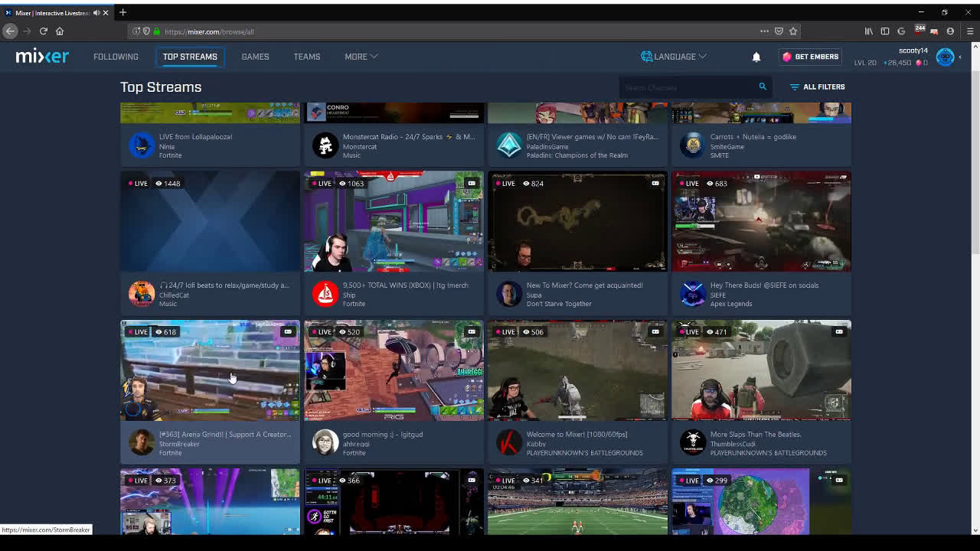Click the search magnifying glass icon
The height and width of the screenshot is (551, 980).
762,86
